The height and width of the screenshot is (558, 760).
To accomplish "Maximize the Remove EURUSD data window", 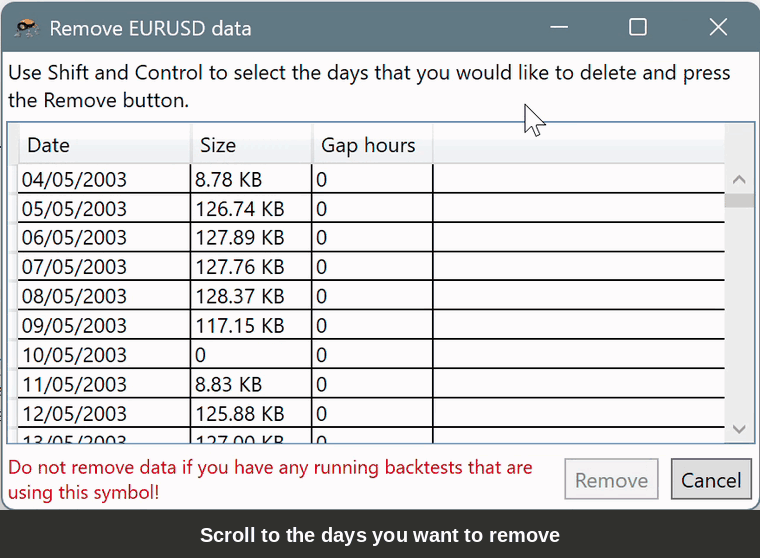I will pos(637,27).
